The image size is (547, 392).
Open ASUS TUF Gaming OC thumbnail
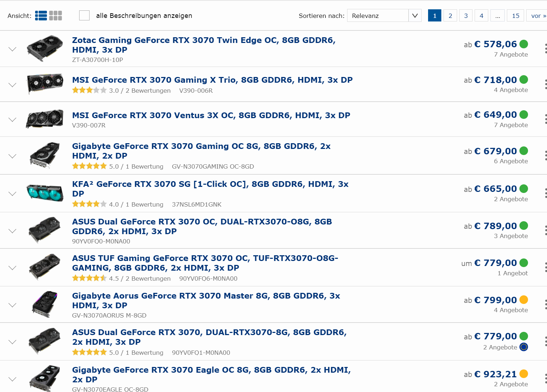coord(45,267)
